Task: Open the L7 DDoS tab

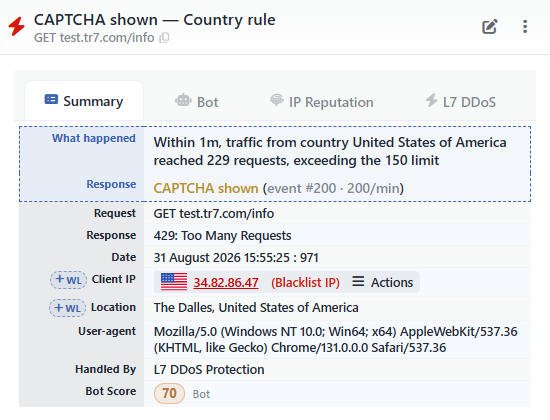Action: click(x=460, y=102)
